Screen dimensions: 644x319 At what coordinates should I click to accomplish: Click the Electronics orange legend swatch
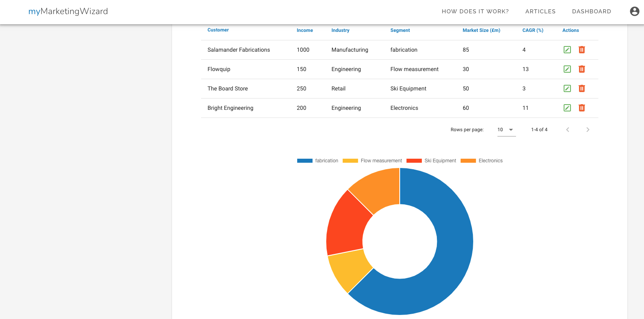[468, 161]
